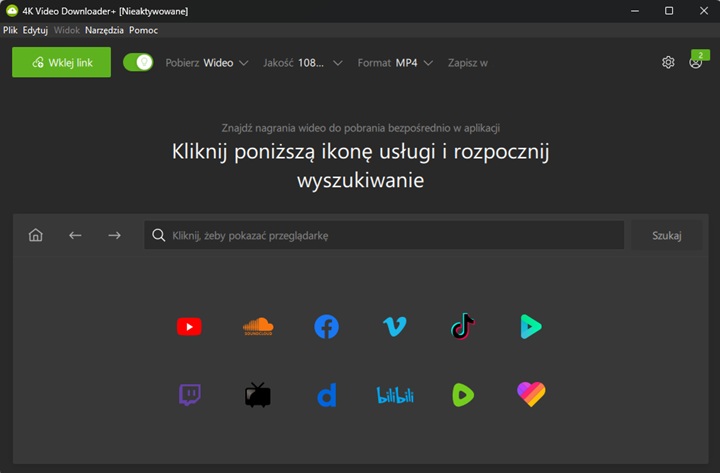Click the Szukaj search button
The width and height of the screenshot is (720, 473).
point(666,235)
